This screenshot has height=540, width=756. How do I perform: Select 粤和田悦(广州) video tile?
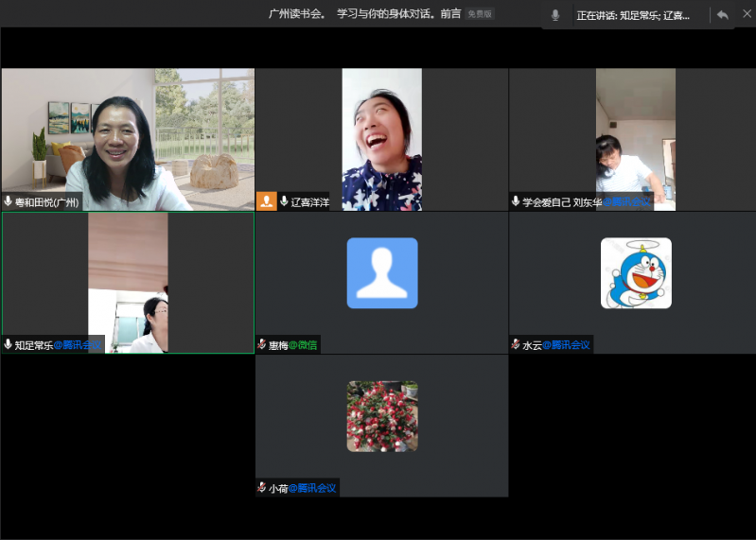(x=128, y=132)
